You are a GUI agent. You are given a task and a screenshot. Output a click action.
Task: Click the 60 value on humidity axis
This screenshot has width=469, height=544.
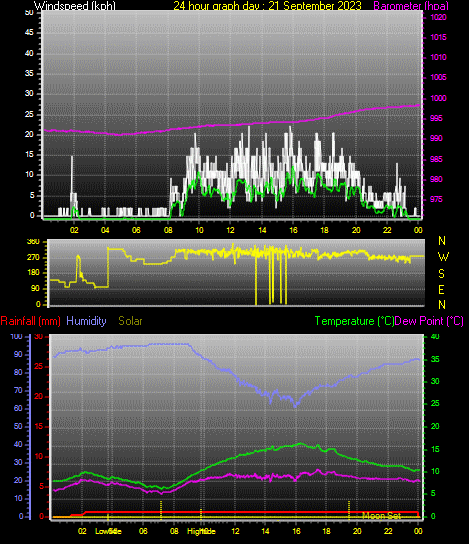[x=18, y=409]
